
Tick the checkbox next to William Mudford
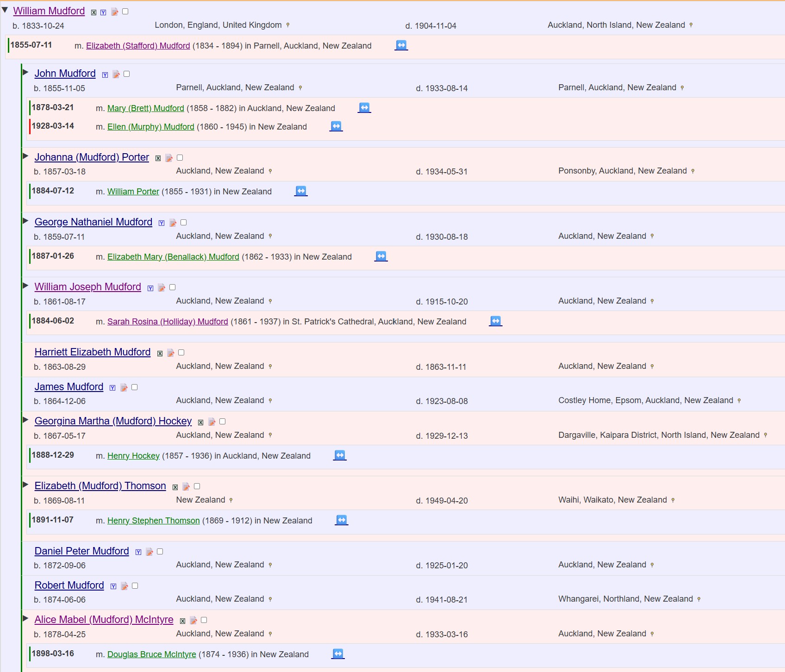click(125, 12)
